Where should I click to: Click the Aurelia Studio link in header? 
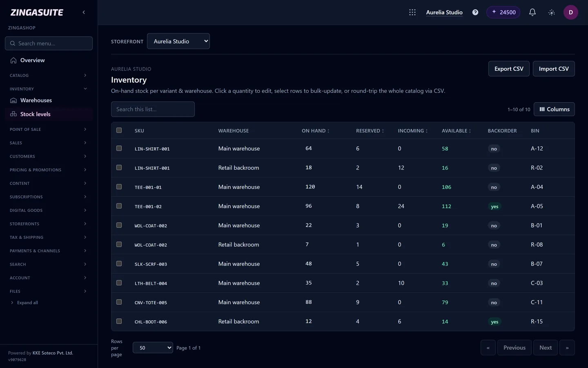click(x=444, y=12)
